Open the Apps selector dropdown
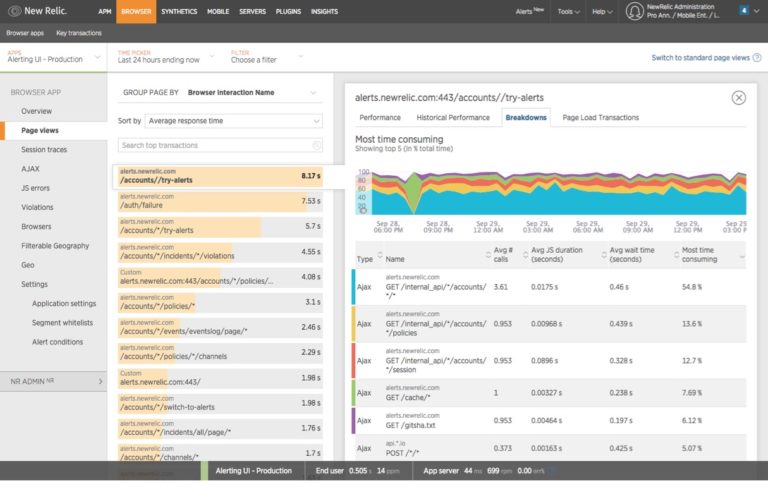This screenshot has width=768, height=481. [55, 57]
